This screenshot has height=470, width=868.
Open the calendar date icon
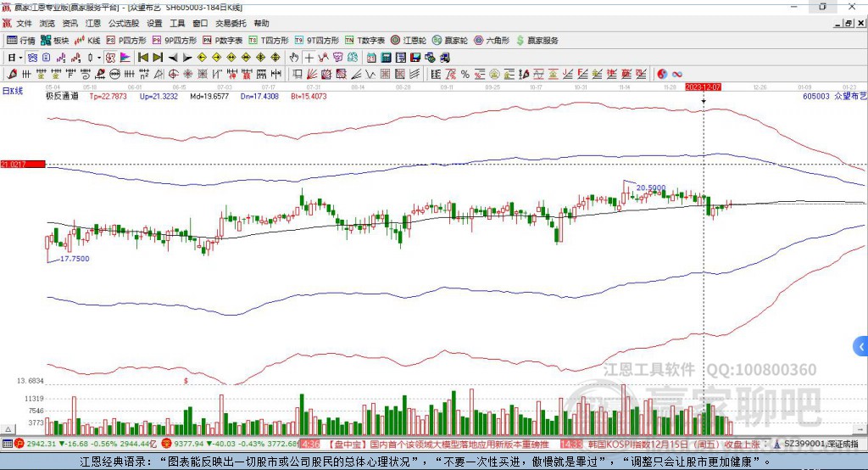371,58
